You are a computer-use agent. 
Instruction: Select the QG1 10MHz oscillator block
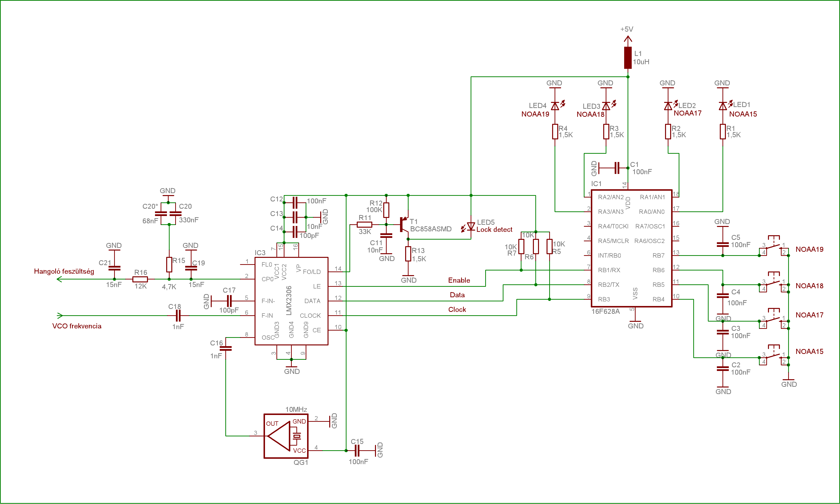point(286,436)
